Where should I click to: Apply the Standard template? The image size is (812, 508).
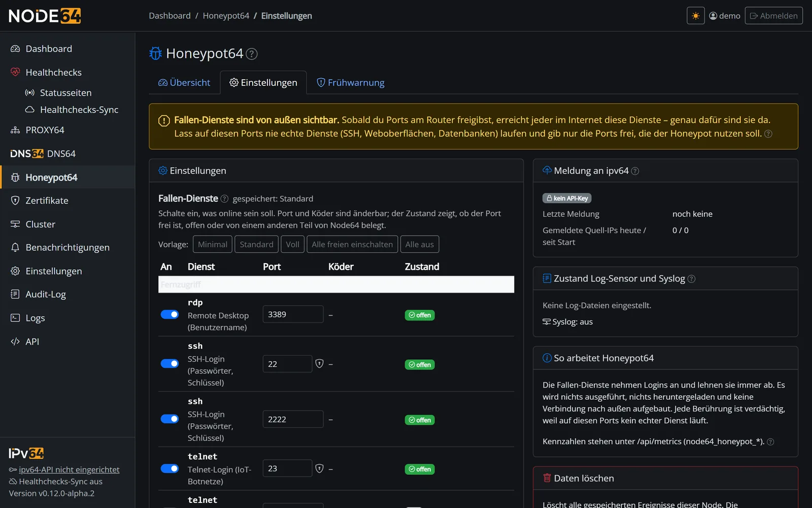pos(256,244)
